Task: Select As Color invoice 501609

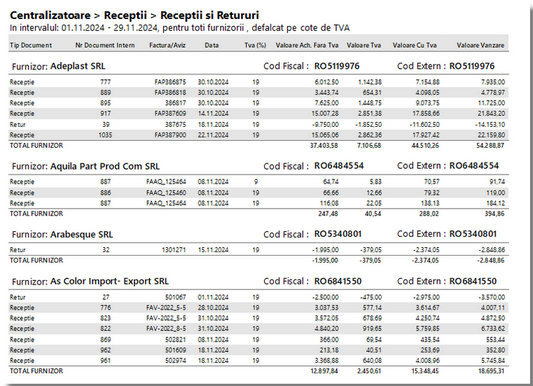Action: tap(175, 350)
